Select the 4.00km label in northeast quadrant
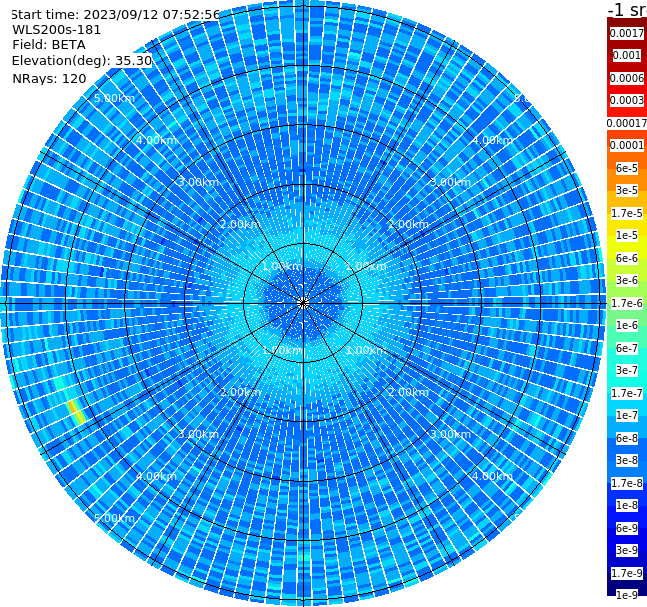Screen dimensions: 647x607 492,140
